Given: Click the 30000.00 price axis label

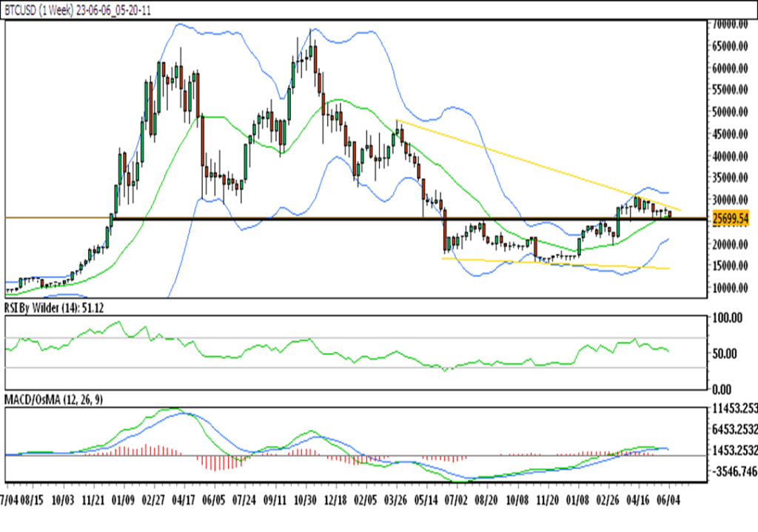Looking at the screenshot, I should pos(730,200).
